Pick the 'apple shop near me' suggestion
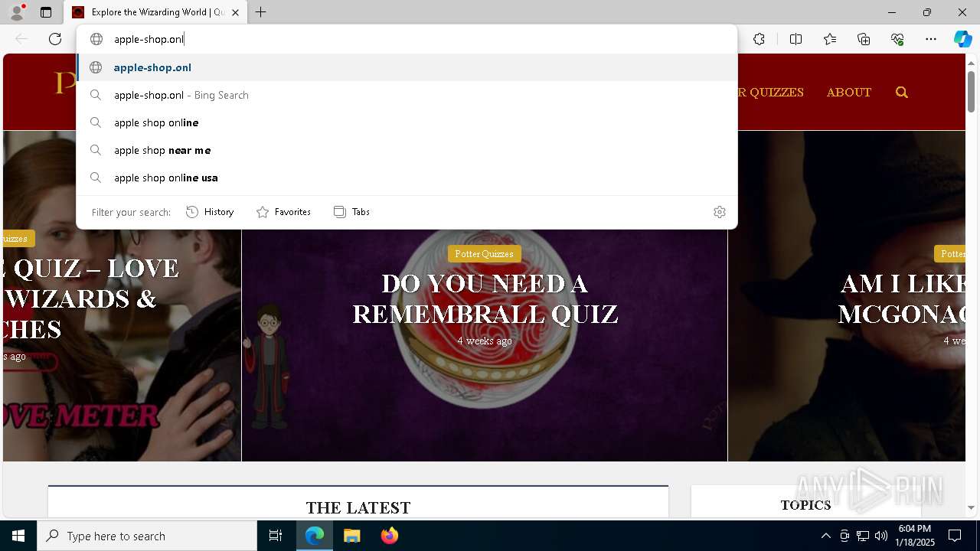 407,150
